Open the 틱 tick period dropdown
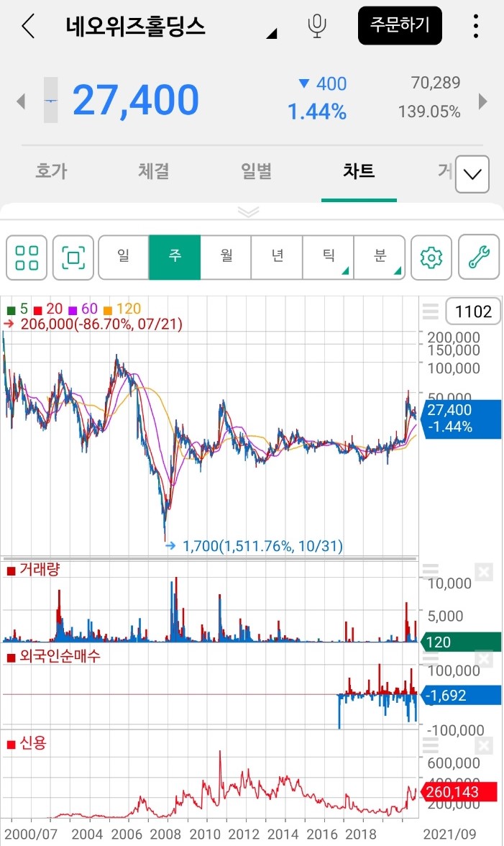This screenshot has width=504, height=846. coord(329,257)
